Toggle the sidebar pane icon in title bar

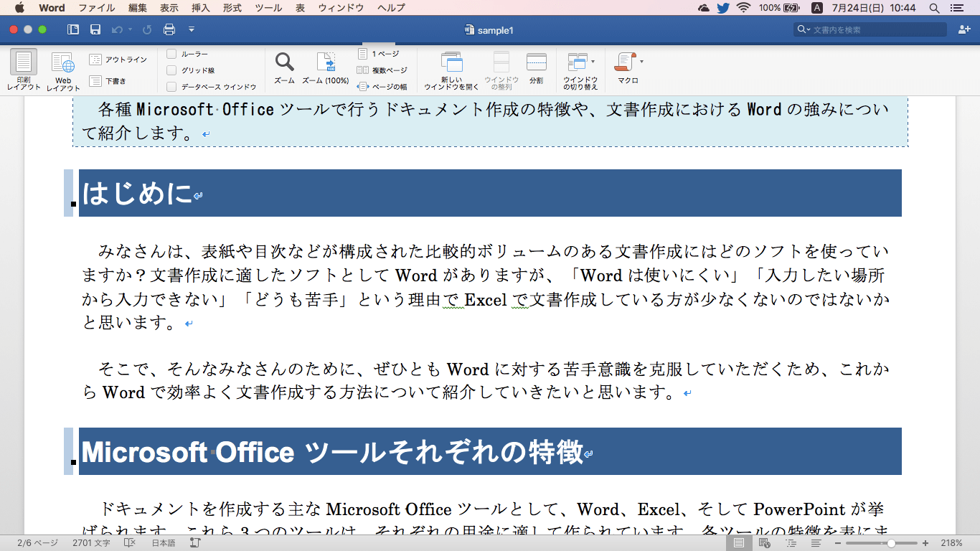(73, 29)
